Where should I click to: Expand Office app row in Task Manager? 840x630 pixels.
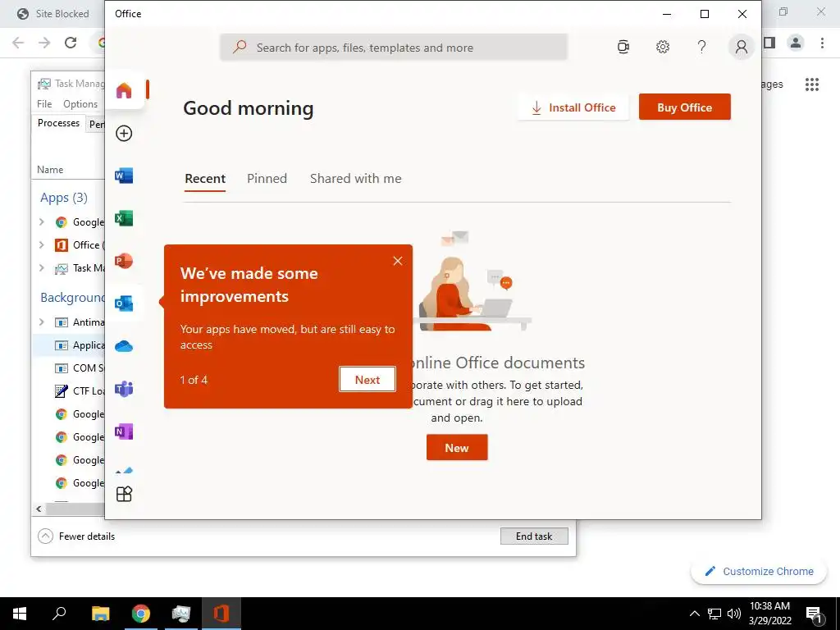click(42, 244)
